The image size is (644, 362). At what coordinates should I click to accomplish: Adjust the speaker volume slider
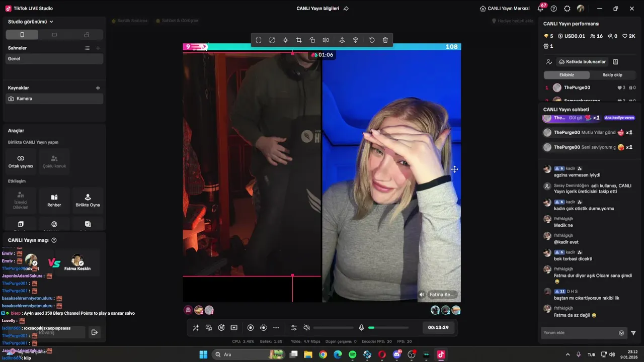333,328
